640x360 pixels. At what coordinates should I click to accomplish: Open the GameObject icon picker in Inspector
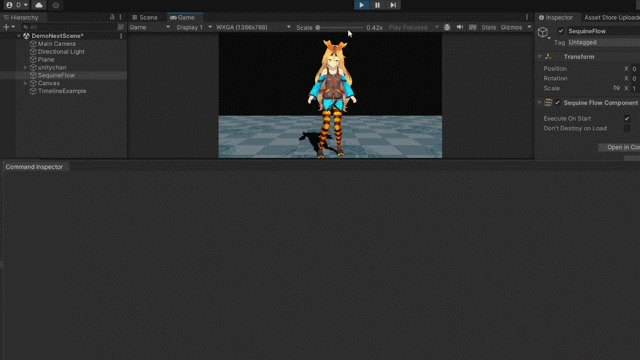[x=543, y=32]
